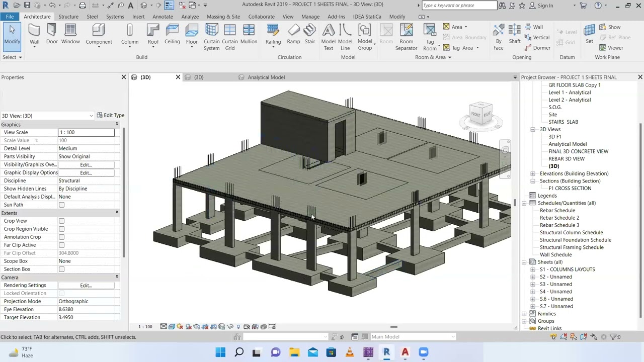Click Sign In link
This screenshot has width=644, height=362.
click(545, 6)
